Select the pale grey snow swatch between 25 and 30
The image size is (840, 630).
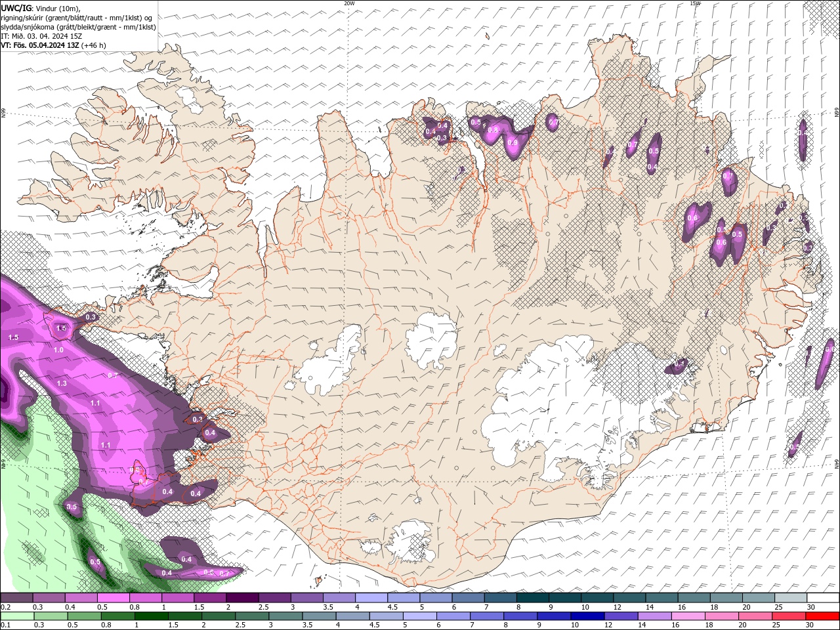(791, 598)
